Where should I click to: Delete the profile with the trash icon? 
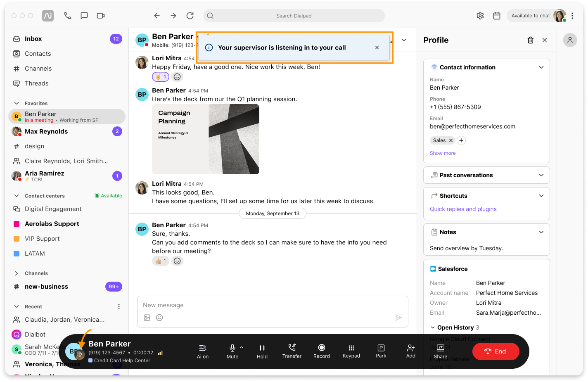tap(531, 40)
